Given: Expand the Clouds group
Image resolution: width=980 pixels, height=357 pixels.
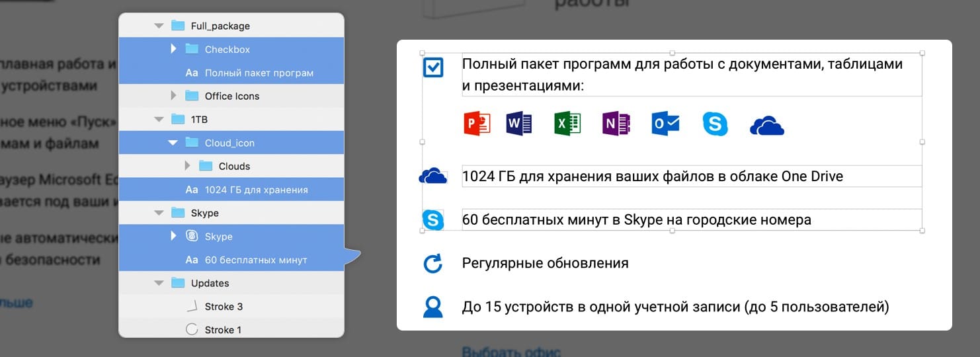Looking at the screenshot, I should coord(187,166).
